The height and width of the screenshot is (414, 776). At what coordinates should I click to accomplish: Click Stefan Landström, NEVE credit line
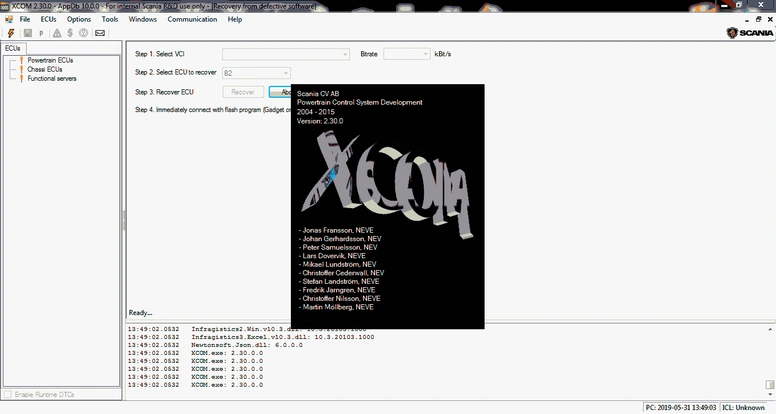coord(339,281)
